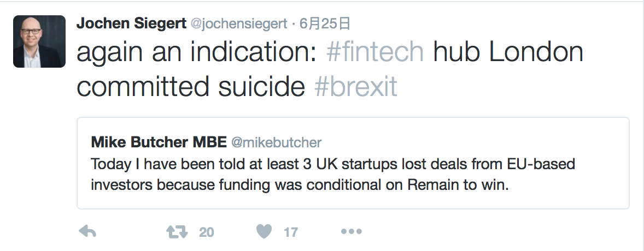Click the Mike Butcher MBE name

pyautogui.click(x=159, y=142)
